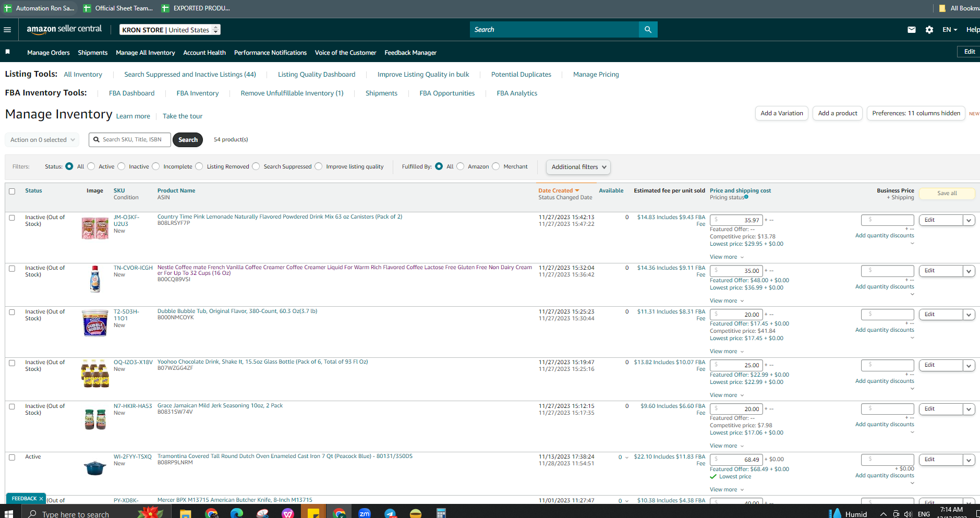The width and height of the screenshot is (980, 518).
Task: Open Listing Quality Dashboard link
Action: (317, 75)
